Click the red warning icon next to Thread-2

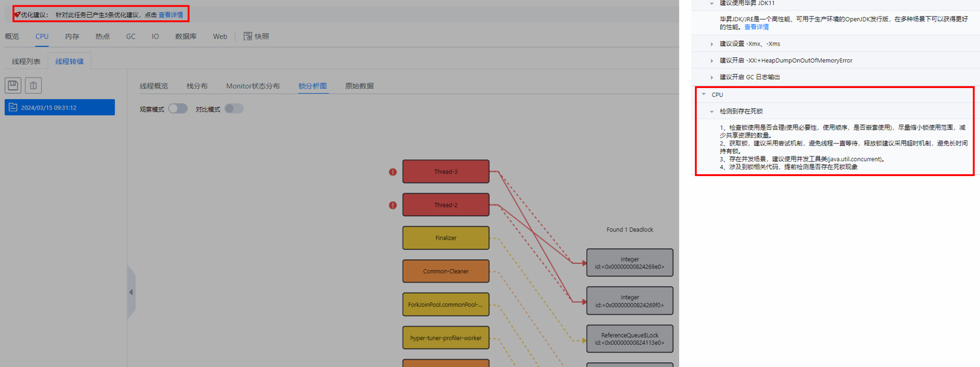pos(393,205)
